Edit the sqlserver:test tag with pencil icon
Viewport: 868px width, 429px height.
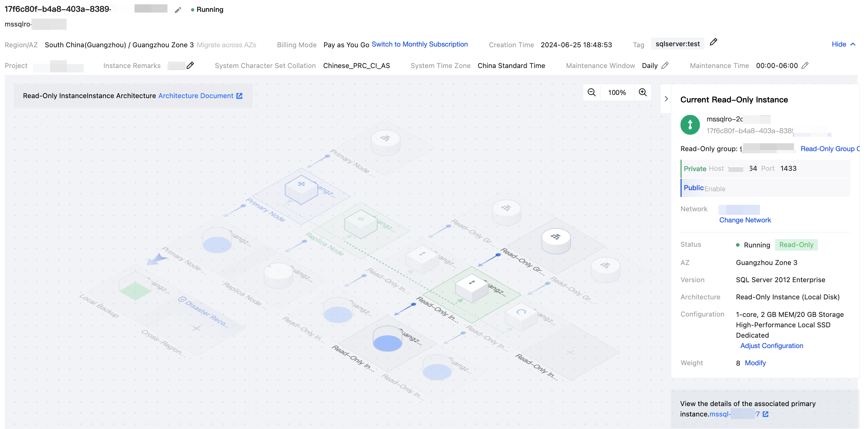pyautogui.click(x=713, y=42)
